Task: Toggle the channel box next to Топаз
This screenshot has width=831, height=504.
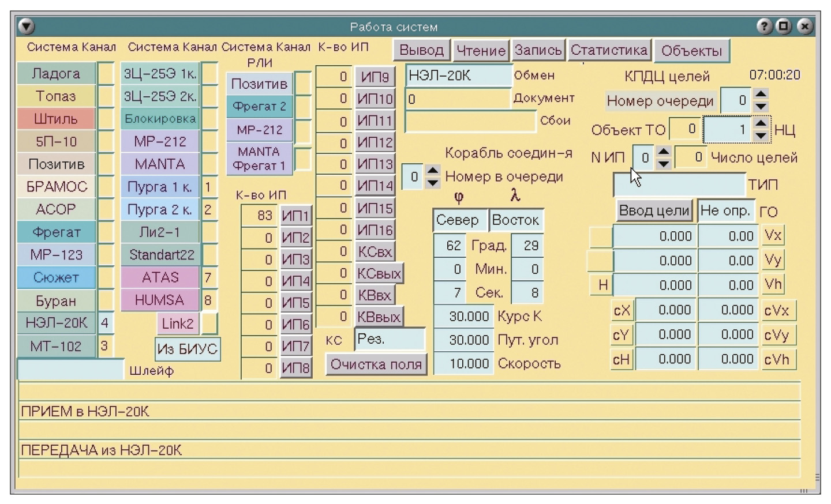Action: (x=106, y=96)
